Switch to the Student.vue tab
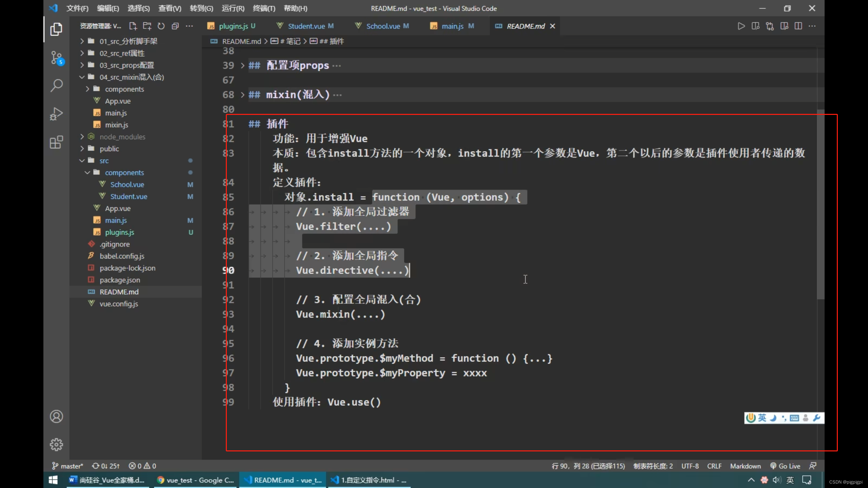The width and height of the screenshot is (868, 488). click(x=306, y=26)
